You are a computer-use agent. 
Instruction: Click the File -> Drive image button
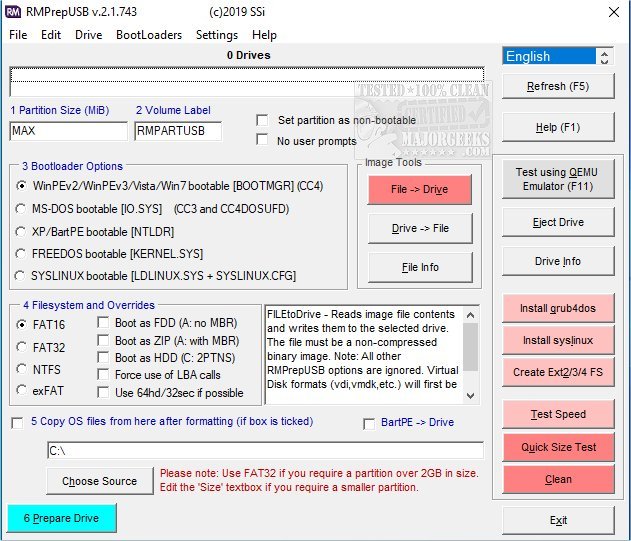420,189
